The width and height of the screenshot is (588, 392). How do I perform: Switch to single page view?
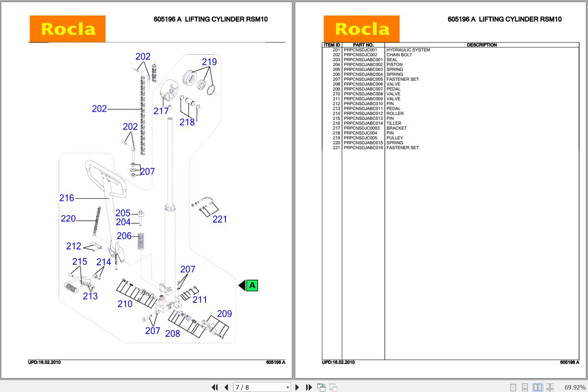pyautogui.click(x=513, y=387)
